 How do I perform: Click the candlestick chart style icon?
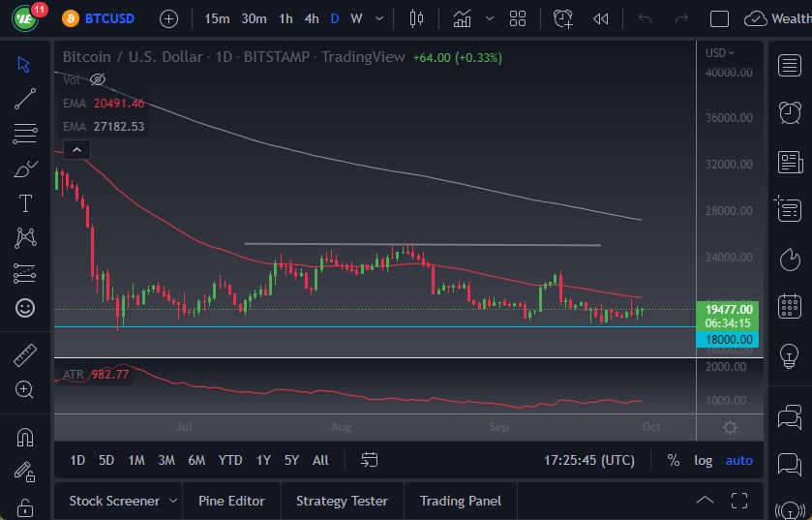(x=417, y=18)
